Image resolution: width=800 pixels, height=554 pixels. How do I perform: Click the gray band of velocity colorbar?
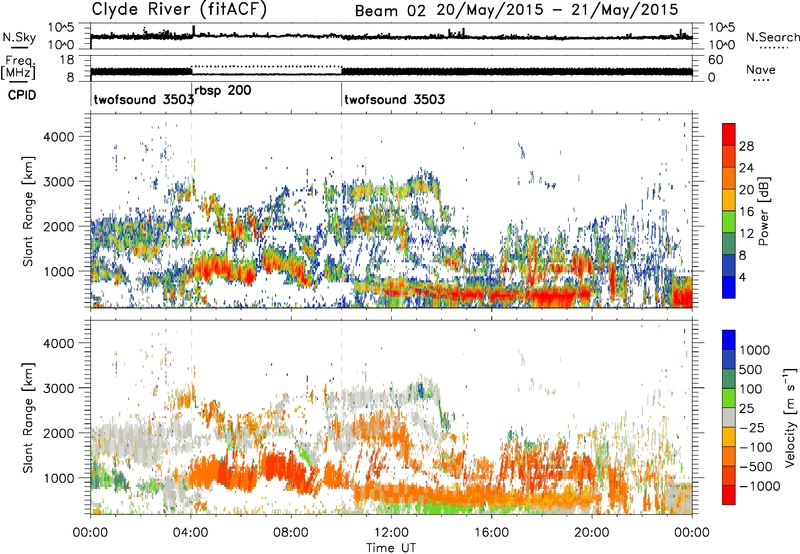729,416
